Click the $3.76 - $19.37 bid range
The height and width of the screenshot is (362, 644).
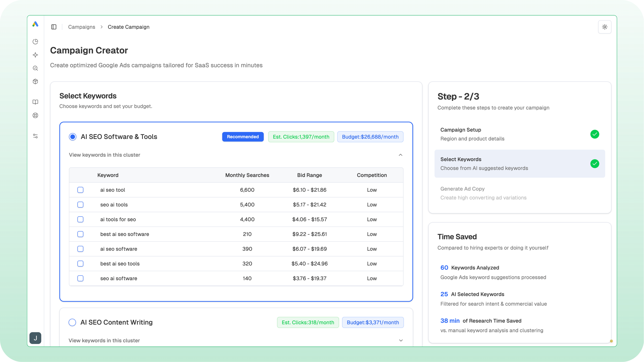pyautogui.click(x=310, y=278)
